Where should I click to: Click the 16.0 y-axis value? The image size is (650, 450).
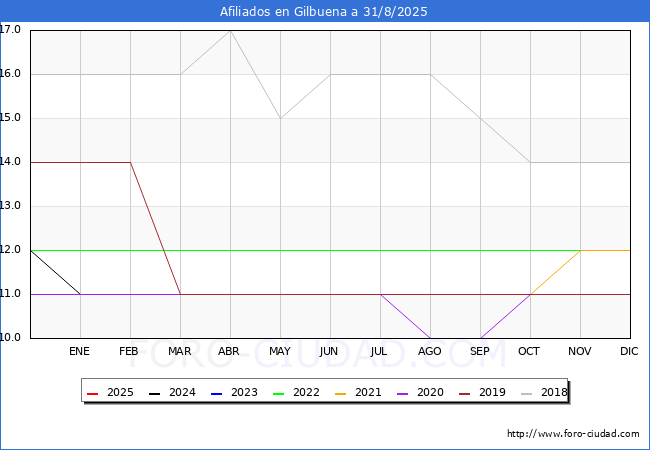[10, 74]
